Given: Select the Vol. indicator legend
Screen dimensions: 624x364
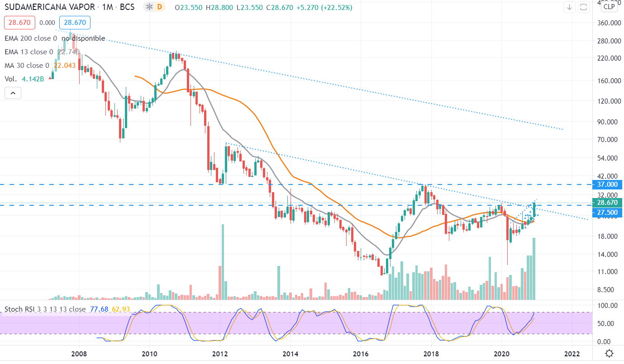Looking at the screenshot, I should [x=10, y=79].
